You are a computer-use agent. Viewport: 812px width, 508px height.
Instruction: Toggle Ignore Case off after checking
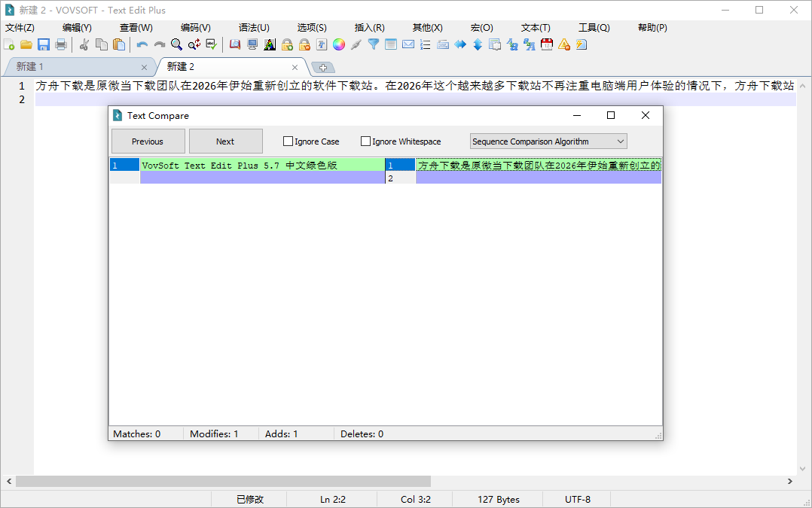(288, 141)
